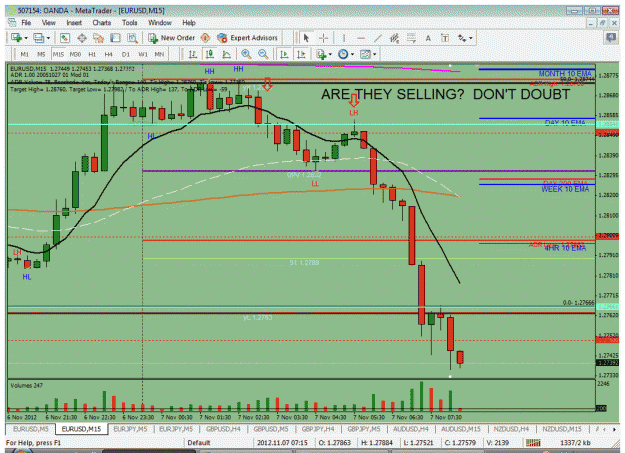Switch to the AUDUSD,M15 chart tab
Image resolution: width=625 pixels, height=453 pixels.
coord(461,429)
